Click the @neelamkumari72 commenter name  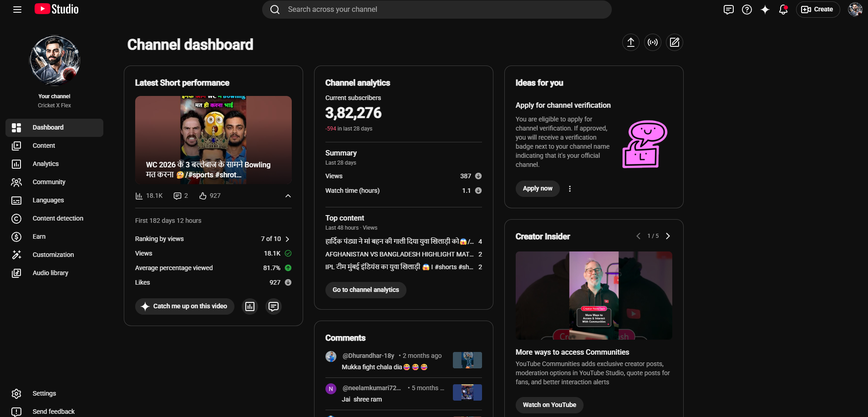(x=371, y=388)
